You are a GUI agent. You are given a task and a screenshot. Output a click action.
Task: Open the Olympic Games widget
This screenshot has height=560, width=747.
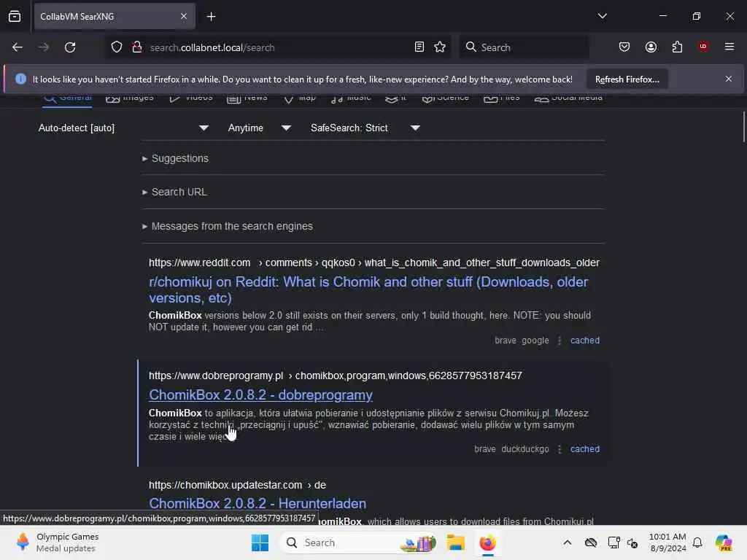click(x=57, y=542)
